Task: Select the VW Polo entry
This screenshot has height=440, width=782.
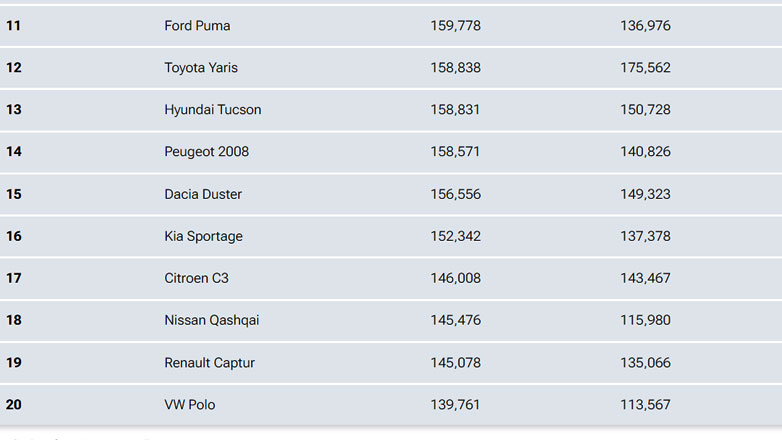Action: tap(189, 404)
